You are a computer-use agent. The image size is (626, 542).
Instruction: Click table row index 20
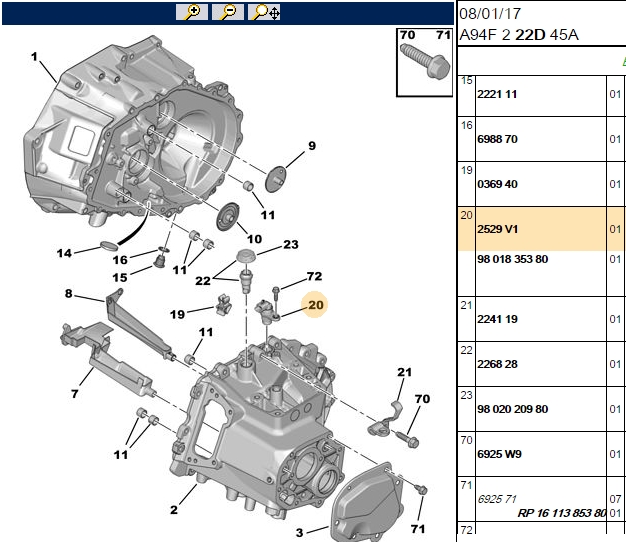466,216
